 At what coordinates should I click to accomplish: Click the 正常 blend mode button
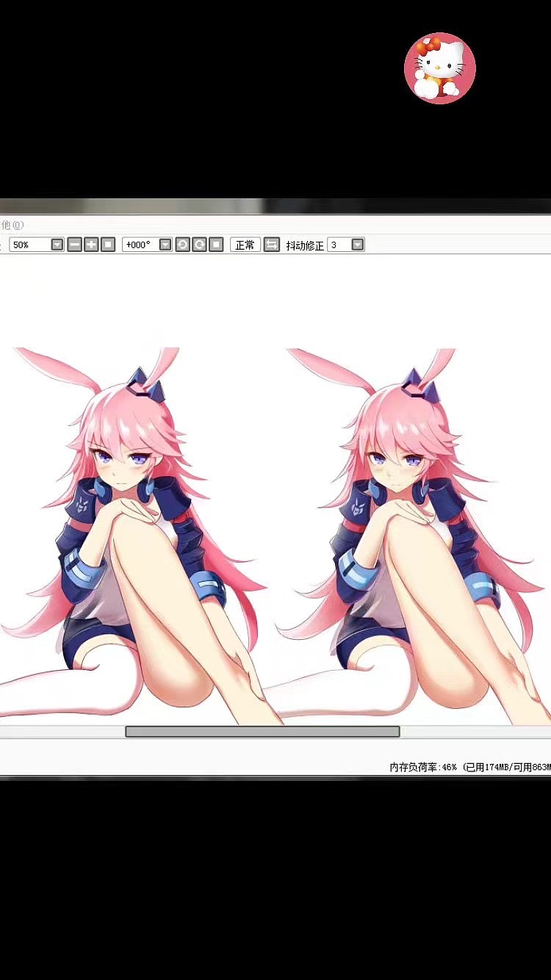point(245,245)
